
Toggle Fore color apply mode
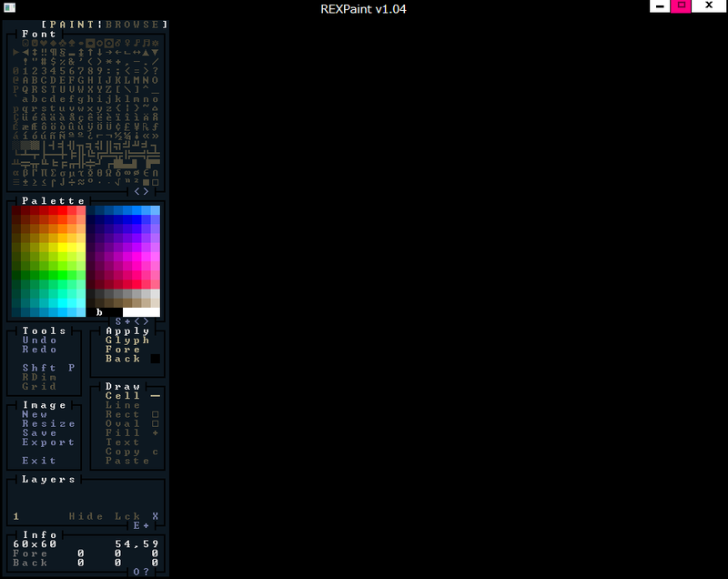[x=123, y=350]
